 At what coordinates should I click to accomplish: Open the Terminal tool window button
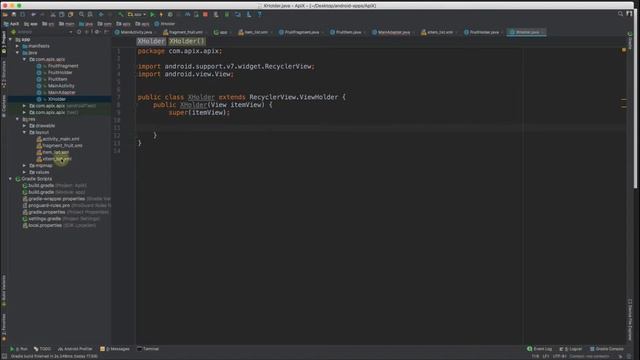tap(148, 349)
